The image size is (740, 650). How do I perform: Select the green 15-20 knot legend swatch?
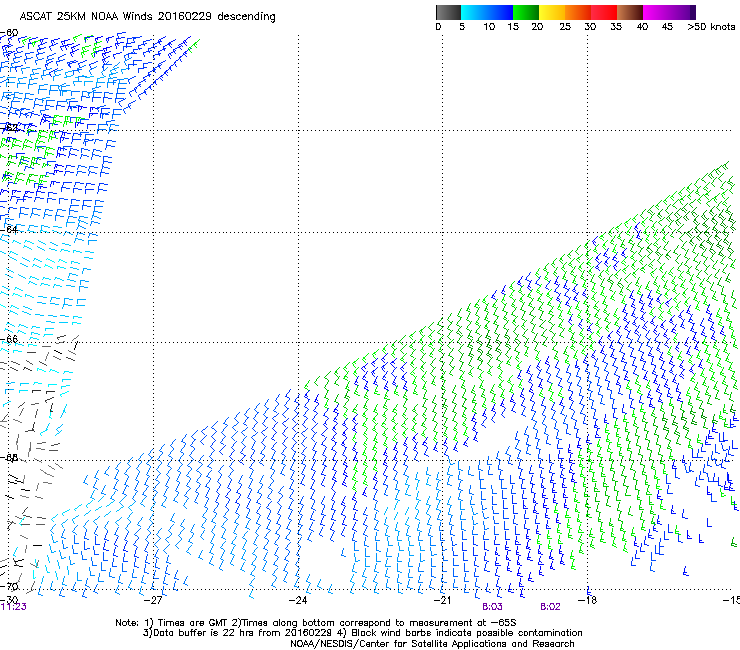tap(526, 12)
